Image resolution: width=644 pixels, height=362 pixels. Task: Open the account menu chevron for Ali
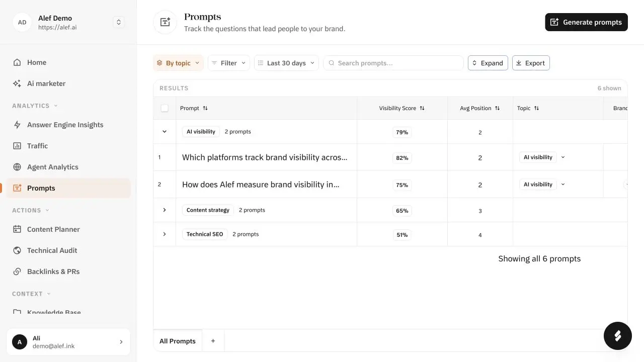[x=121, y=342]
